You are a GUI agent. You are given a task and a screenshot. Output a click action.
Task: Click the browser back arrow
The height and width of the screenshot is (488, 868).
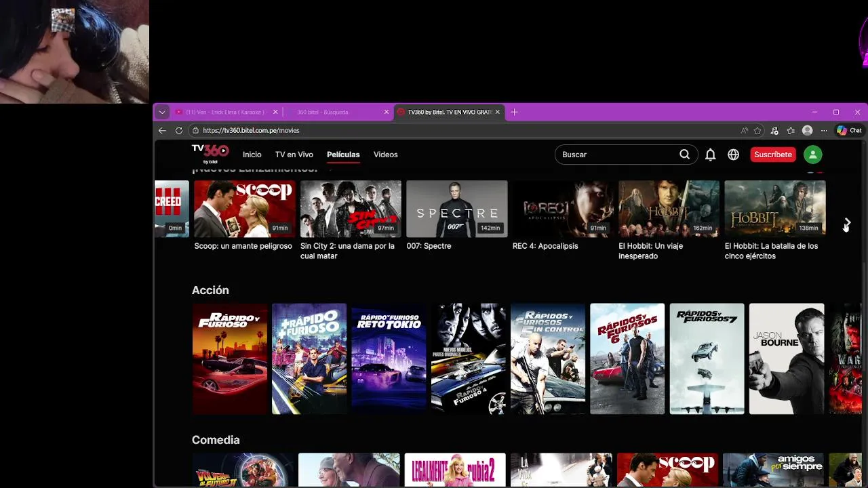click(x=162, y=130)
